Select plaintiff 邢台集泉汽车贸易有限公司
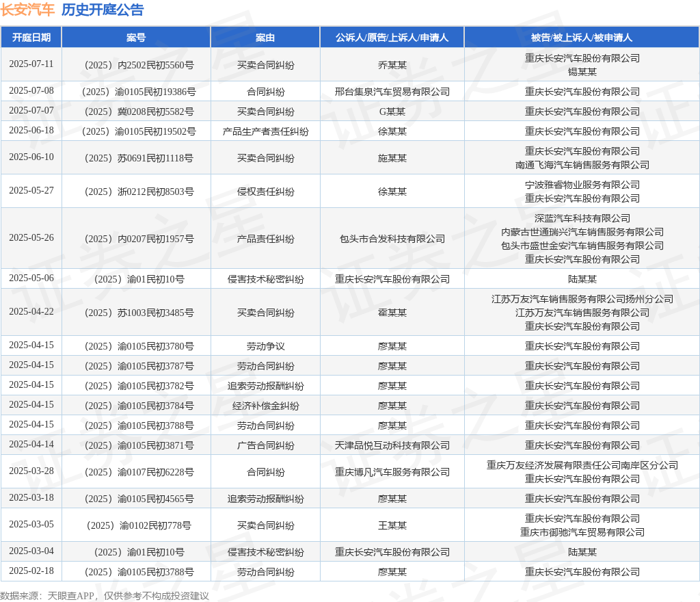700x602 pixels. [392, 92]
